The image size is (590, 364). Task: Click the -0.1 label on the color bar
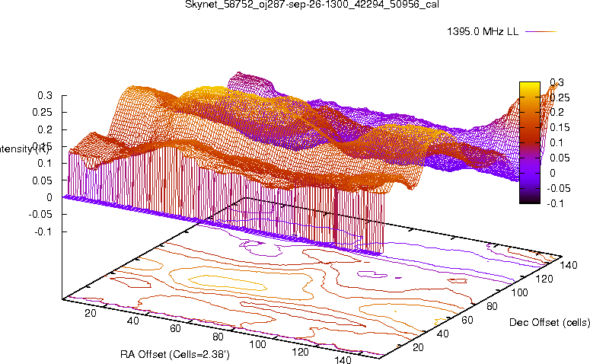pos(556,203)
